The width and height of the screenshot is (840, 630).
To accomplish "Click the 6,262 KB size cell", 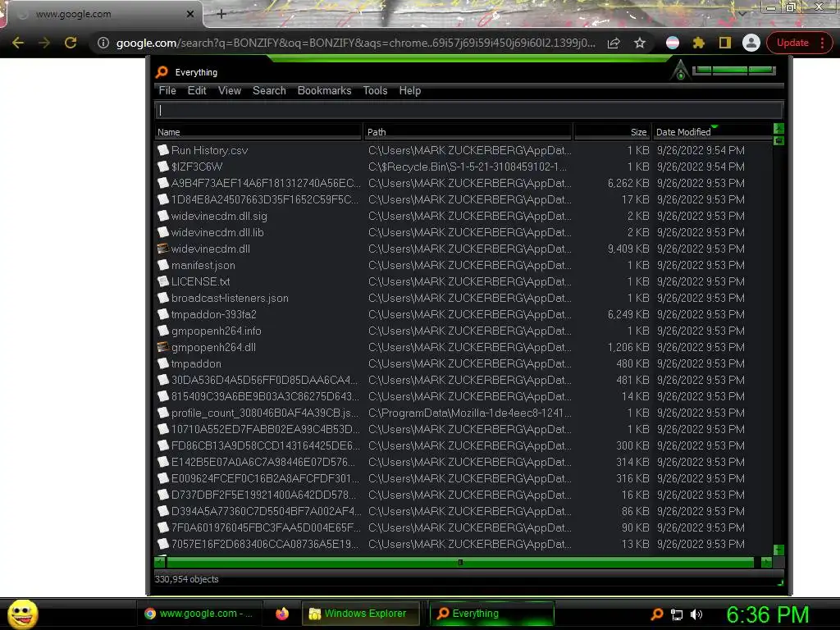I will (628, 183).
